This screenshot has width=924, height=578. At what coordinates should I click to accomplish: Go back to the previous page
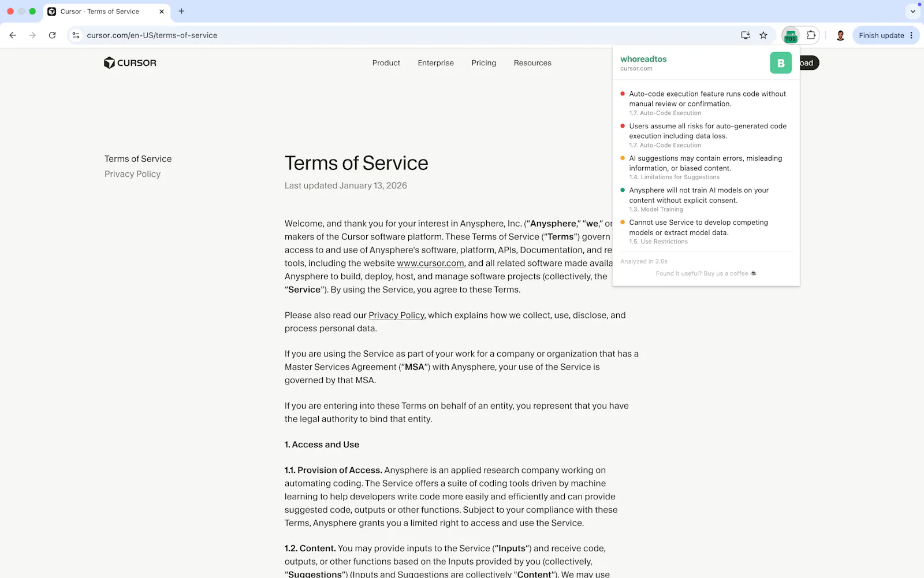coord(13,35)
